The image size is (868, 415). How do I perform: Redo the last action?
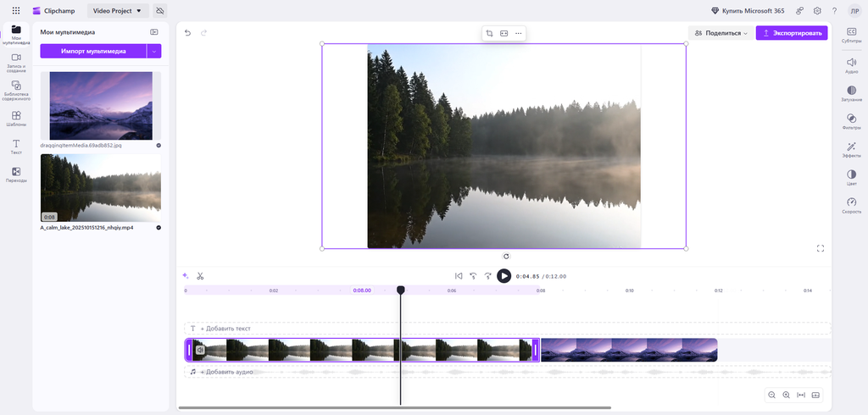(203, 33)
